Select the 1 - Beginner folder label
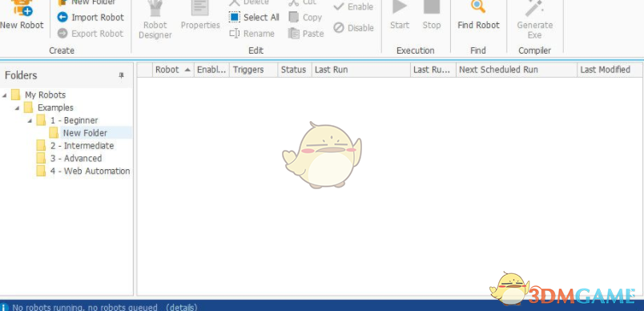Viewport: 644px width, 311px height. pyautogui.click(x=74, y=120)
